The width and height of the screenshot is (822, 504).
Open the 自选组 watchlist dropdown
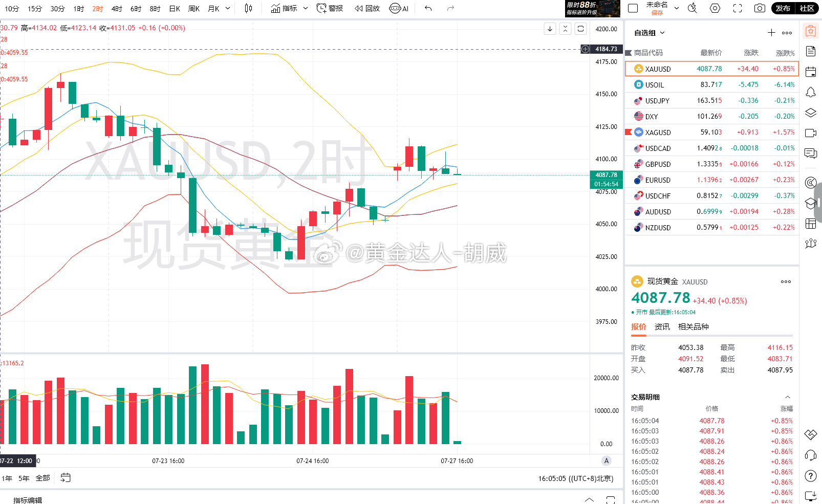click(649, 33)
